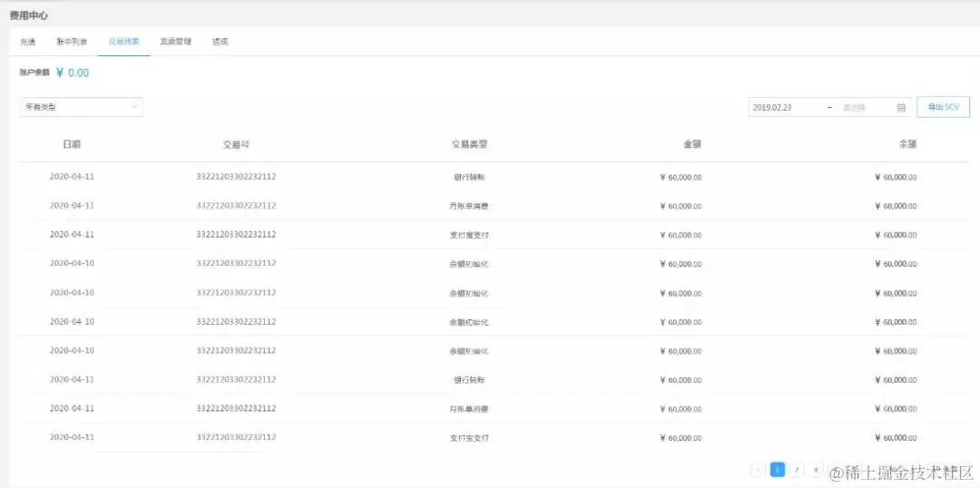Select page 1 in the pagination
The width and height of the screenshot is (980, 488).
pos(778,470)
